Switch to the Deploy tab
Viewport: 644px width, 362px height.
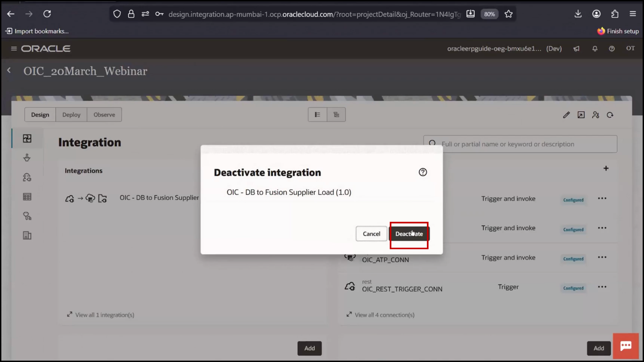pyautogui.click(x=71, y=115)
